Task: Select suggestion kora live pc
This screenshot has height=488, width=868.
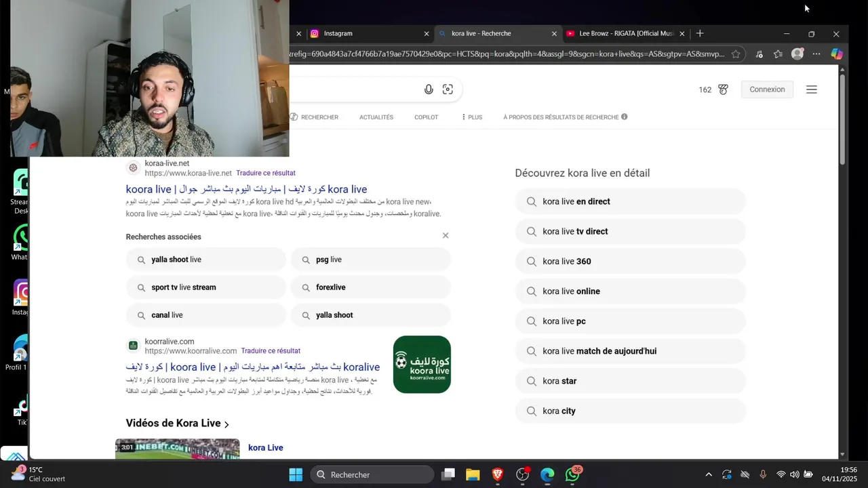Action: click(x=631, y=321)
